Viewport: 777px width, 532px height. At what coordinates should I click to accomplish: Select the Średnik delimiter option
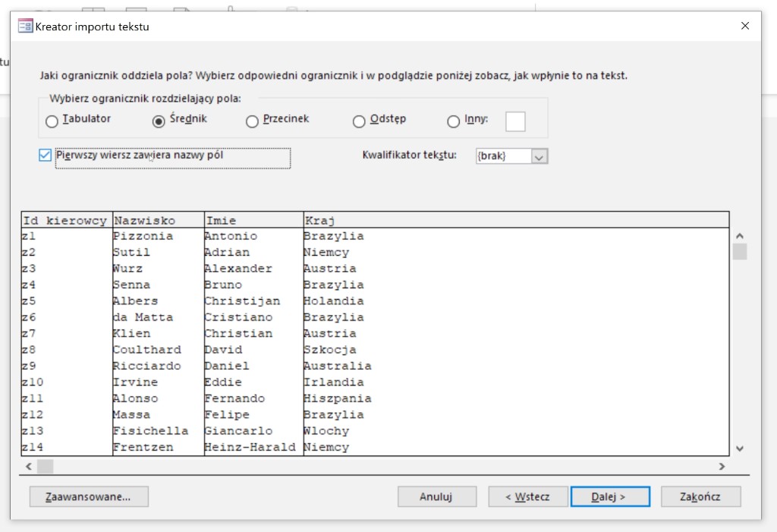[x=159, y=121]
